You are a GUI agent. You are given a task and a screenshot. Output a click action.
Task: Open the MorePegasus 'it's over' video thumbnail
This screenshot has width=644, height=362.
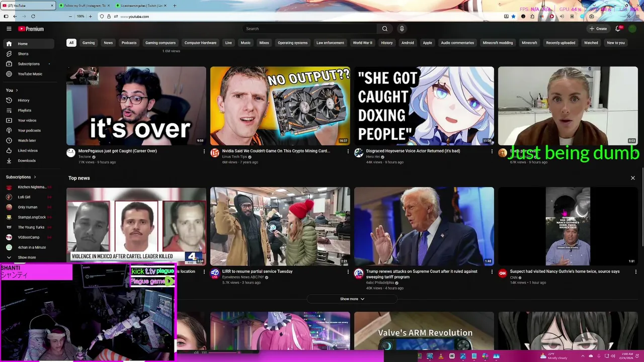(x=136, y=106)
